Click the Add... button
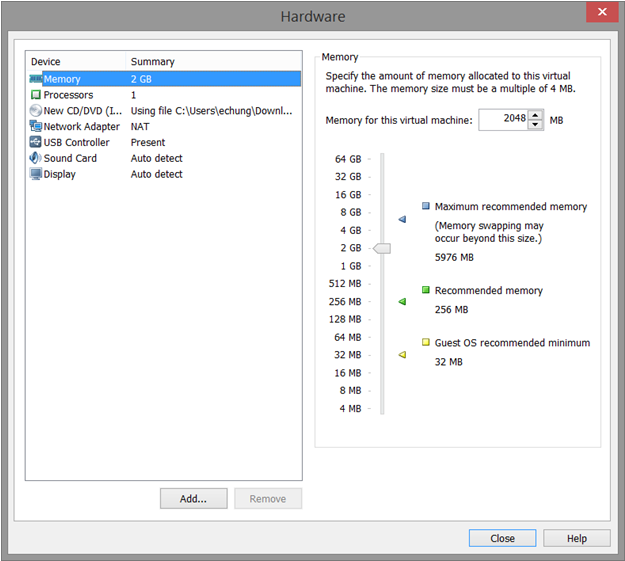Screen dimensions: 625x561 click(194, 498)
